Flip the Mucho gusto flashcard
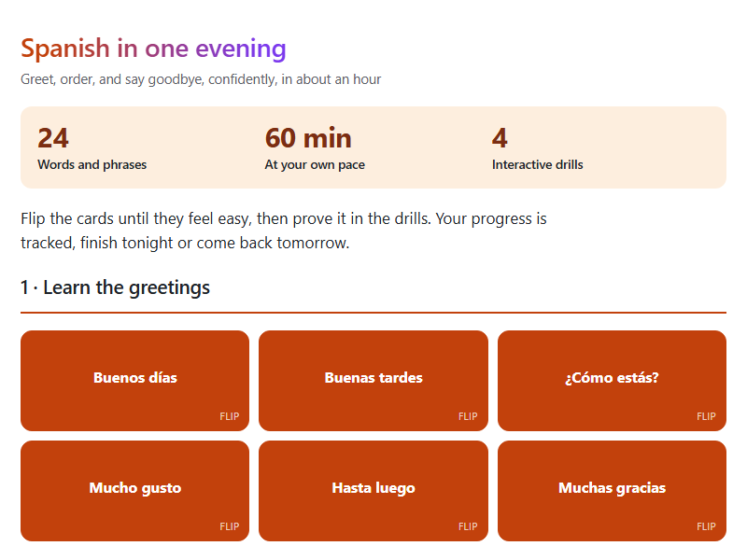 click(134, 491)
